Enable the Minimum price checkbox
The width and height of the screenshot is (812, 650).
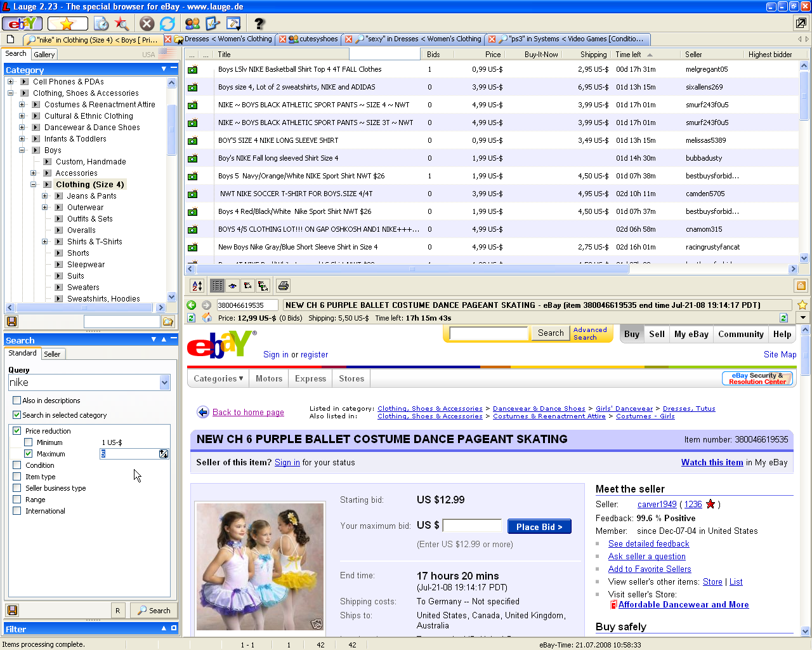(29, 442)
